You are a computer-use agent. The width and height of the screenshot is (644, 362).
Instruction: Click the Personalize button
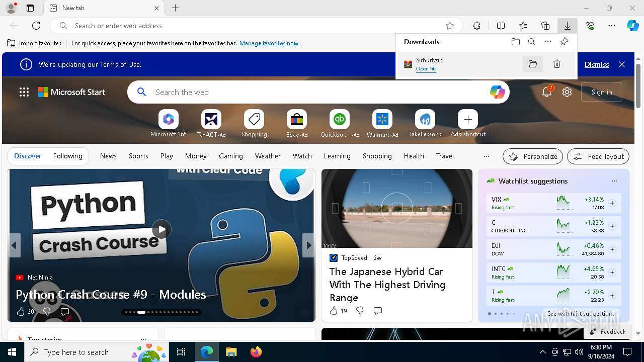click(533, 156)
